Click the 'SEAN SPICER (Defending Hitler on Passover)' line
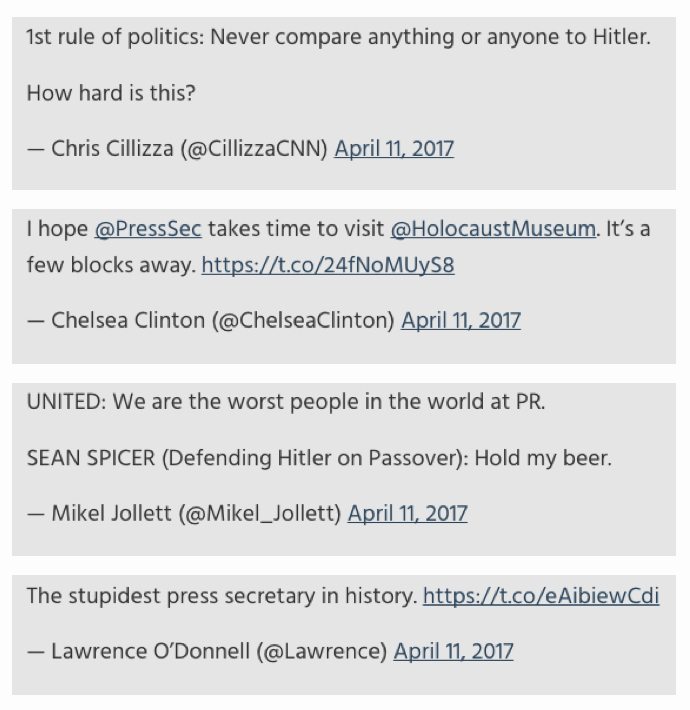 pyautogui.click(x=319, y=458)
